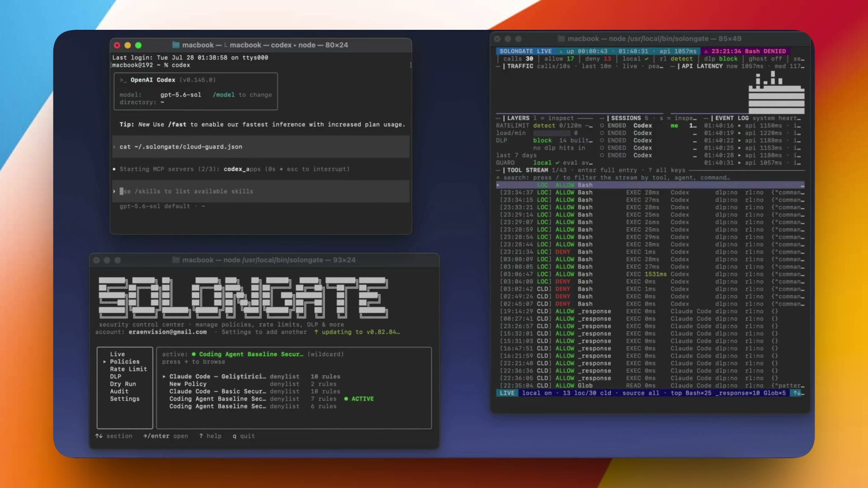This screenshot has height=488, width=868.
Task: Click the RATELIMIT layer row
Action: [544, 126]
